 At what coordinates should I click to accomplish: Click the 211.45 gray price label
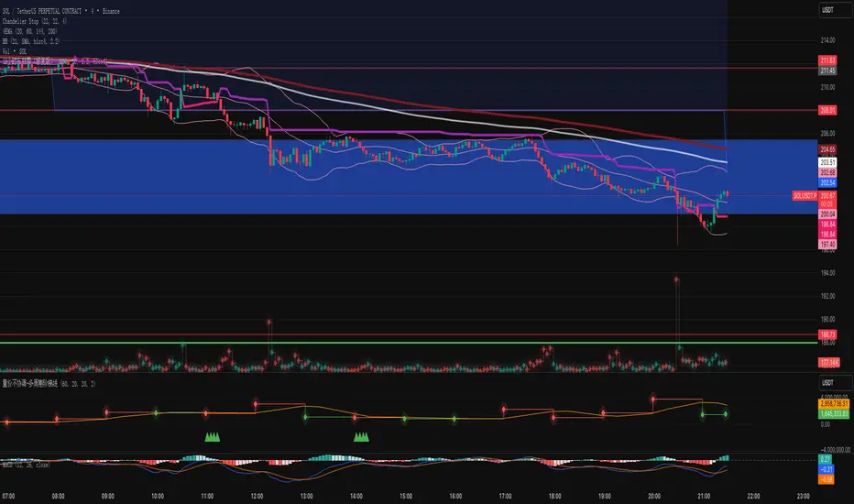(827, 71)
